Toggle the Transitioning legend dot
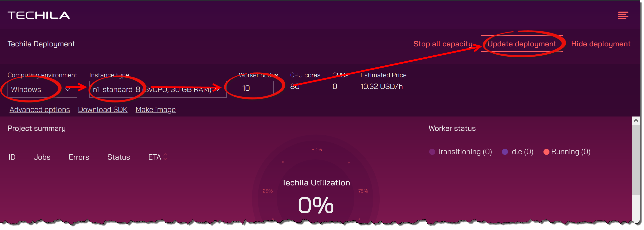 tap(432, 152)
